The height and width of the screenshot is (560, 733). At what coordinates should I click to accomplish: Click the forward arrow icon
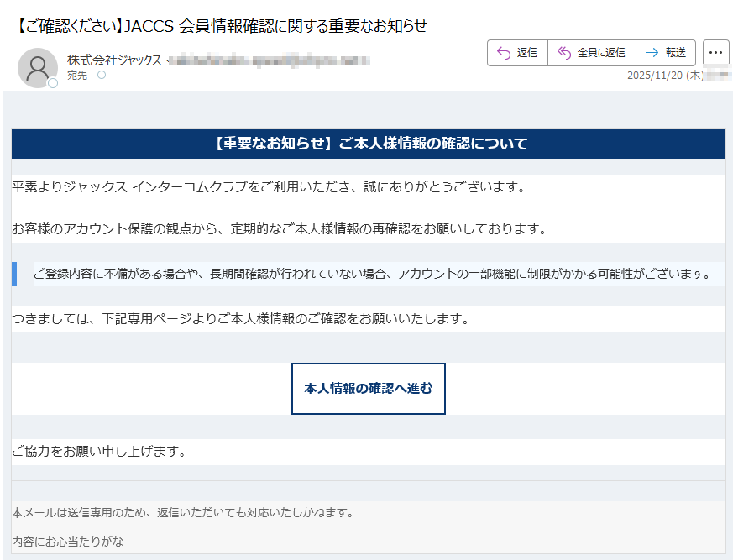tap(652, 53)
